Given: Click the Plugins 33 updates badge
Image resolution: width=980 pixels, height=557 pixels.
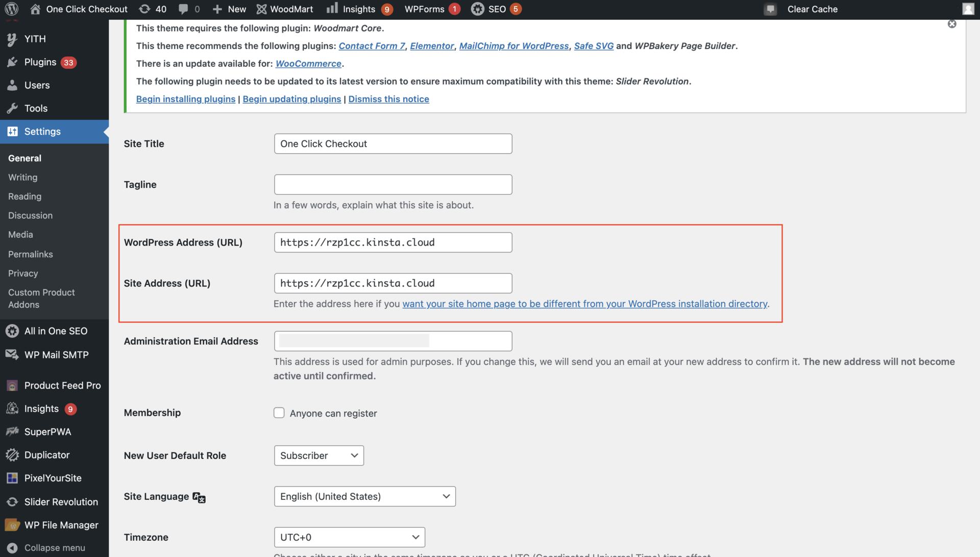Looking at the screenshot, I should 68,63.
